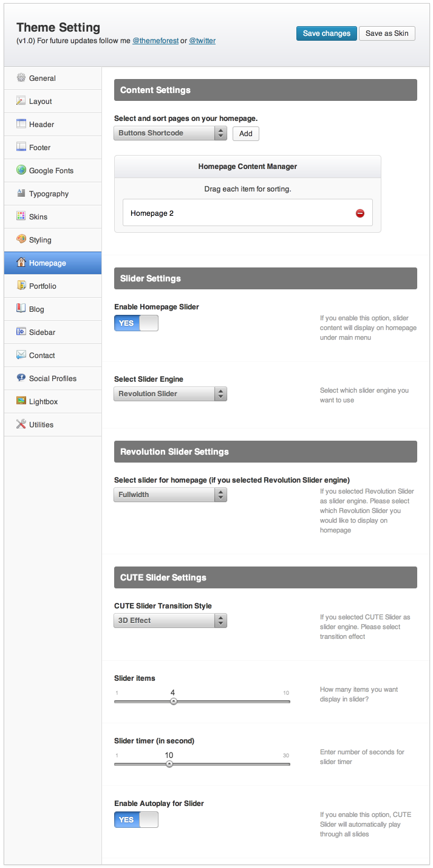Open the 3D Effect transition dropdown
The height and width of the screenshot is (868, 433).
170,621
